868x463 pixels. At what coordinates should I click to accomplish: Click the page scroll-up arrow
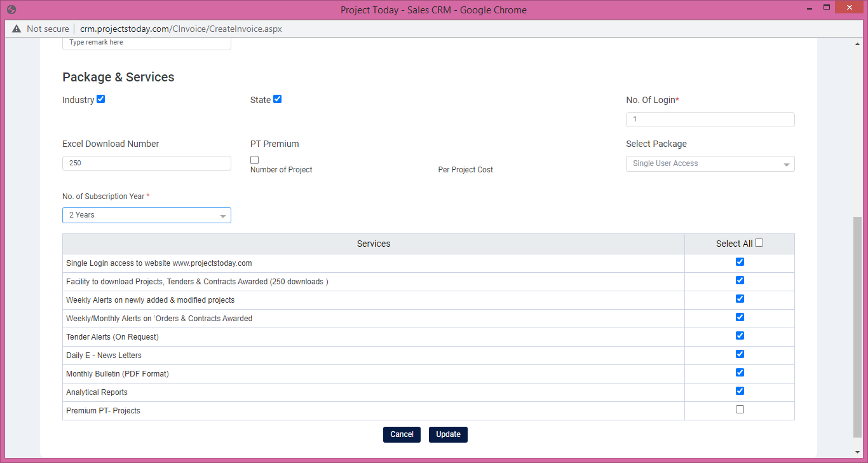pos(858,45)
